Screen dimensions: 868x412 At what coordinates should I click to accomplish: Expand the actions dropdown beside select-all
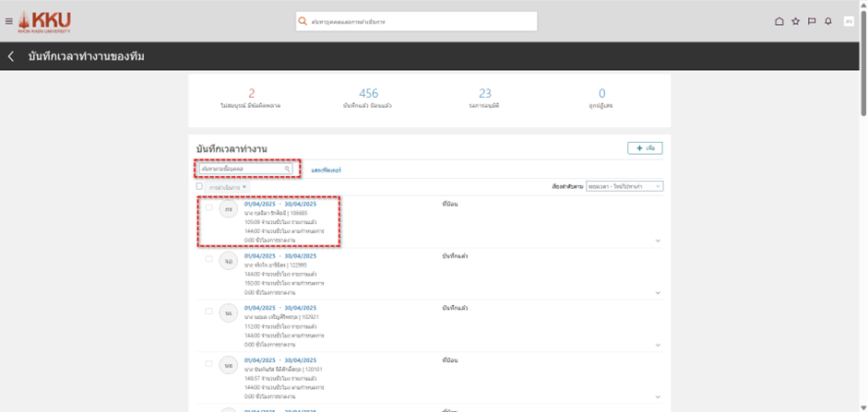228,187
